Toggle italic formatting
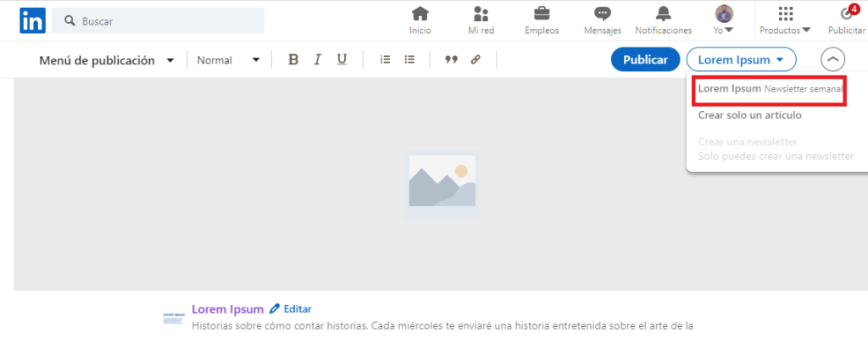Image resolution: width=868 pixels, height=349 pixels. coord(317,60)
